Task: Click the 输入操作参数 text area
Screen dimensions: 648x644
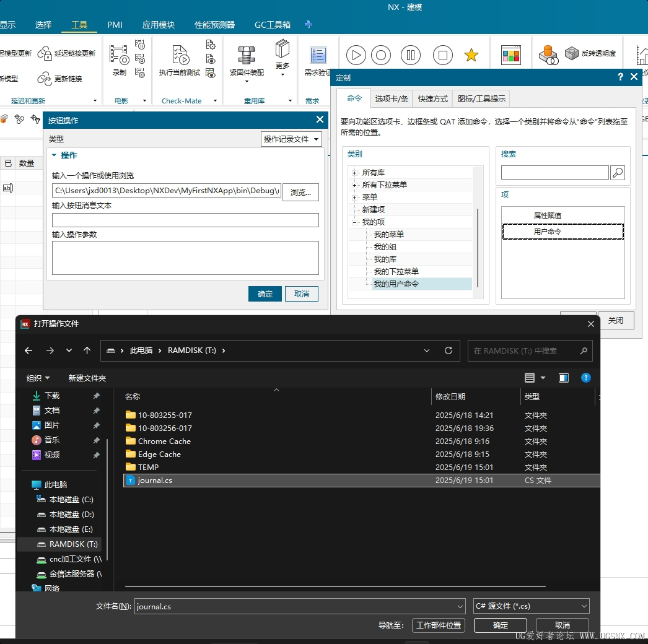Action: click(x=185, y=258)
